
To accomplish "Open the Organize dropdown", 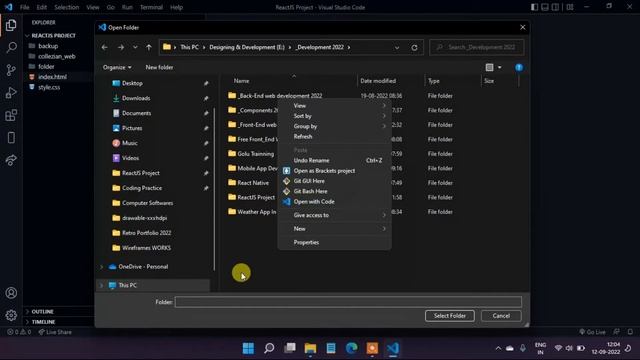I will point(117,67).
